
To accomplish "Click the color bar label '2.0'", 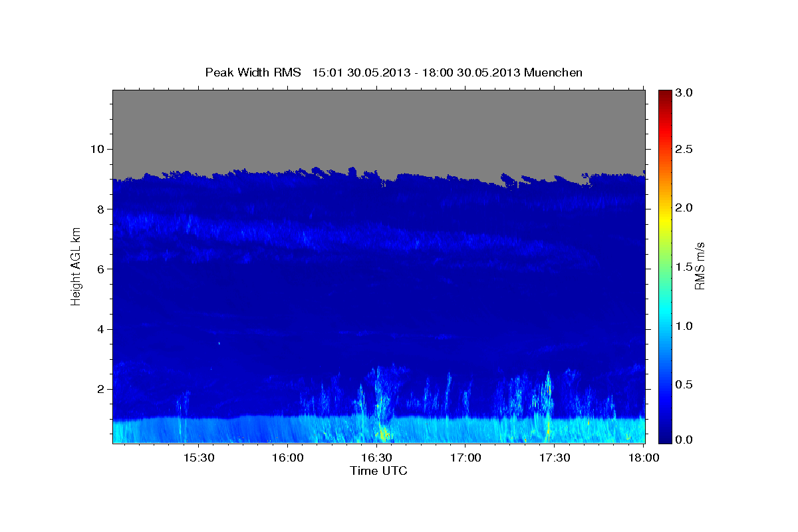I will pyautogui.click(x=684, y=207).
